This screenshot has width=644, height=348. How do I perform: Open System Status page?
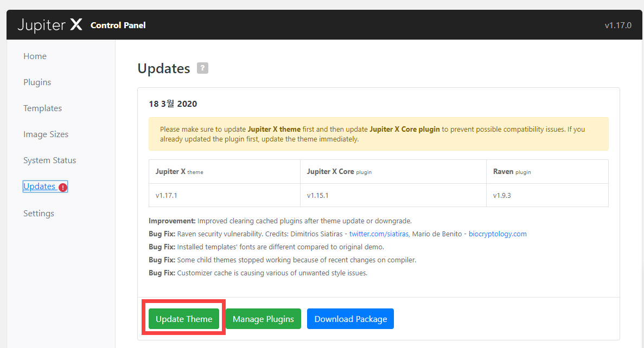[x=50, y=160]
